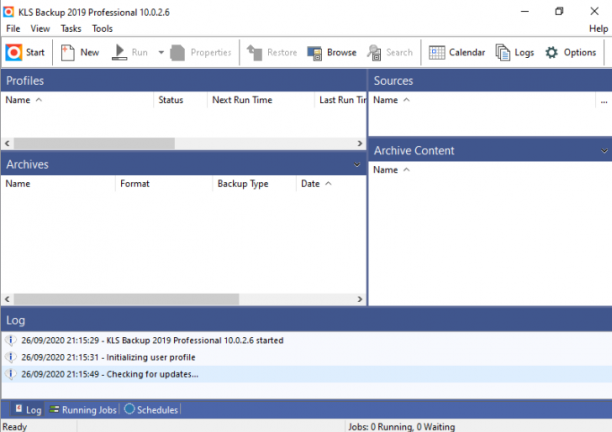Open the File menu
Image resolution: width=612 pixels, height=432 pixels.
click(13, 28)
